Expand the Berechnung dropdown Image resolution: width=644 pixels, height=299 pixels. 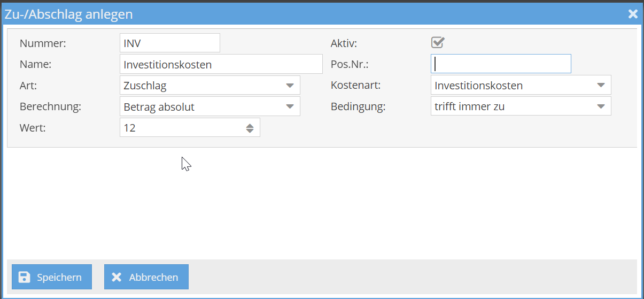click(x=290, y=106)
